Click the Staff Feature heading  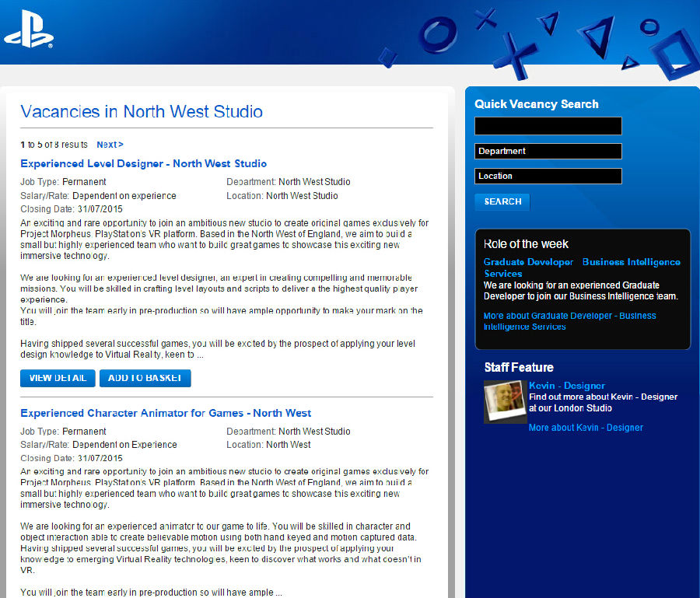point(519,367)
